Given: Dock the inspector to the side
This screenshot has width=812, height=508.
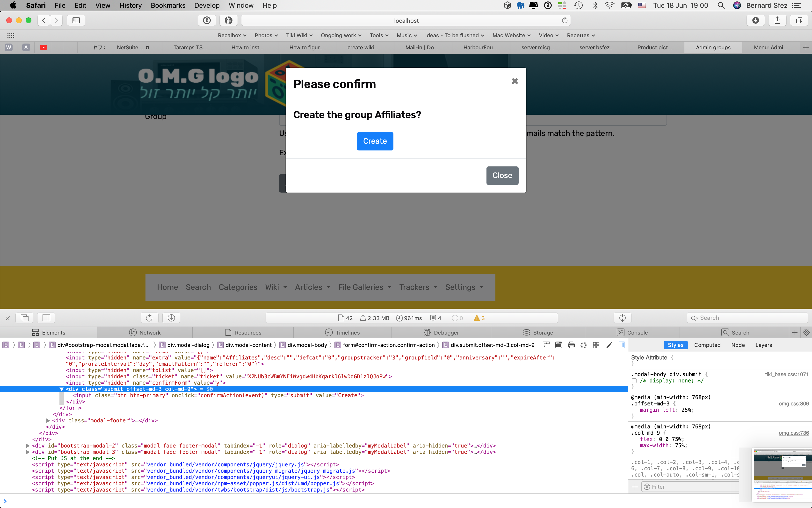Looking at the screenshot, I should [x=46, y=318].
